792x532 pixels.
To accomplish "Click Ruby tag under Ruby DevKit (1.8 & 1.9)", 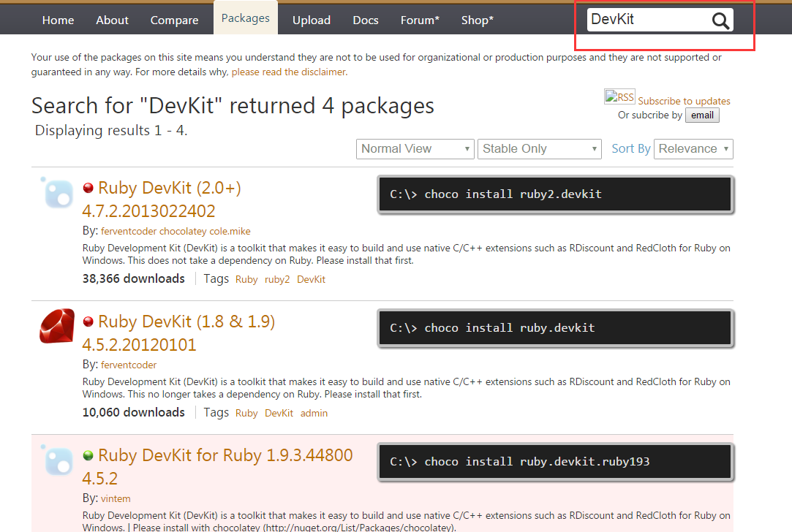I will tap(246, 414).
